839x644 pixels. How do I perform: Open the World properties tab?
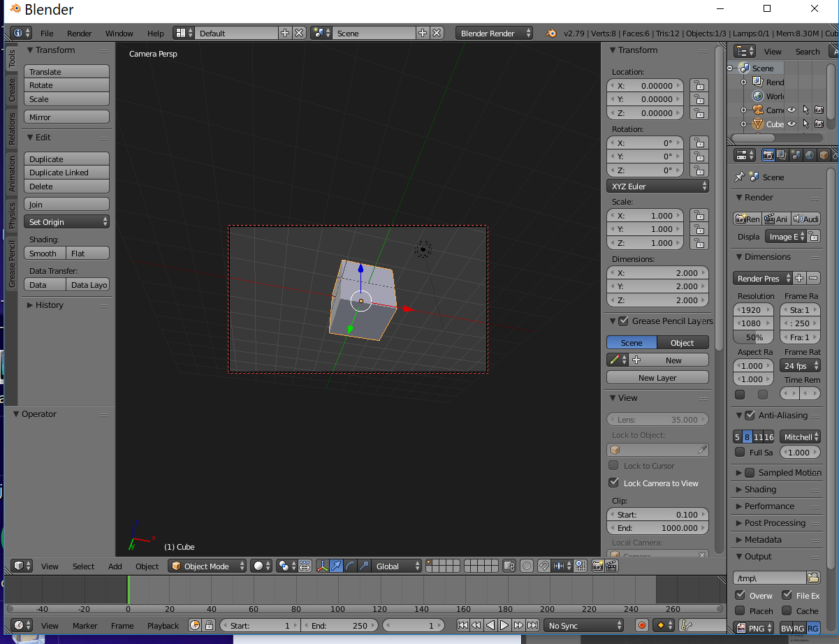(810, 155)
